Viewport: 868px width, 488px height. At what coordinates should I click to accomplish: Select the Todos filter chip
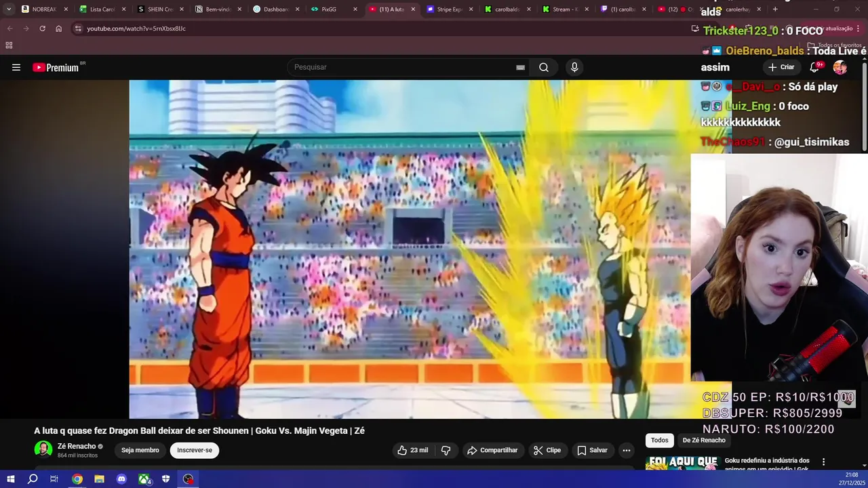tap(660, 441)
